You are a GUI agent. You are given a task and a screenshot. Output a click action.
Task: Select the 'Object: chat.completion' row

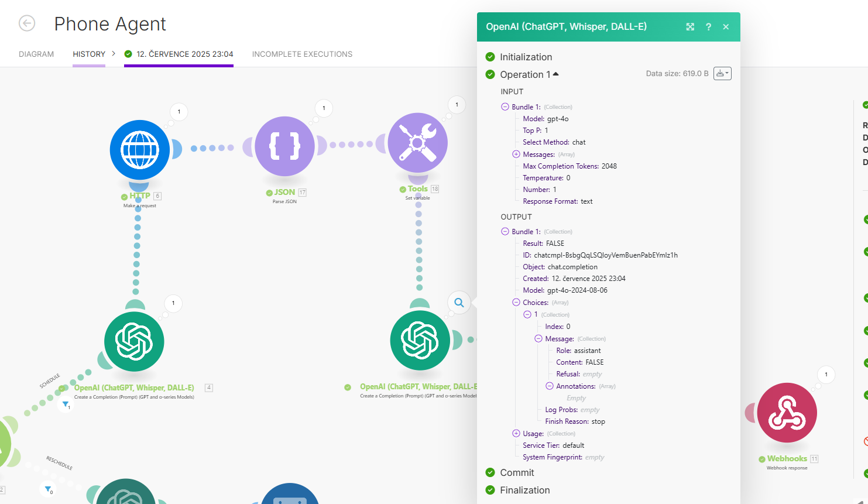[560, 267]
